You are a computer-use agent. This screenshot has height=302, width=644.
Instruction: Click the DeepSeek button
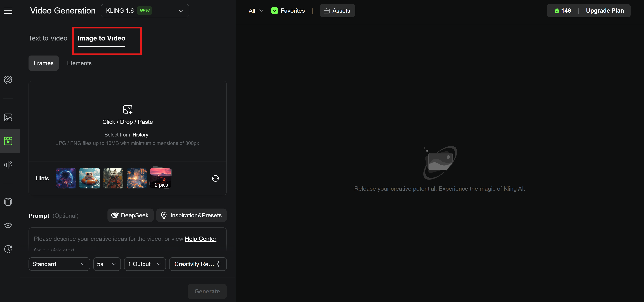tap(130, 215)
